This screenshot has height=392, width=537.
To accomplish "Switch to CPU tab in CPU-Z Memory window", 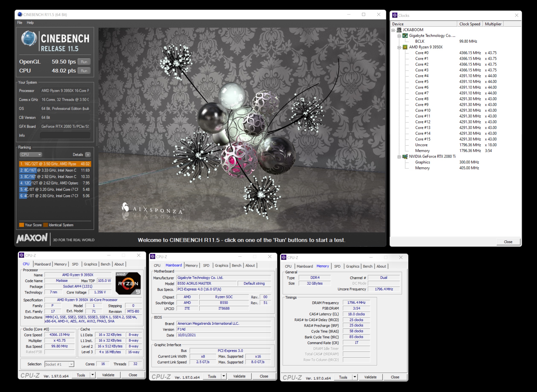I will click(288, 266).
